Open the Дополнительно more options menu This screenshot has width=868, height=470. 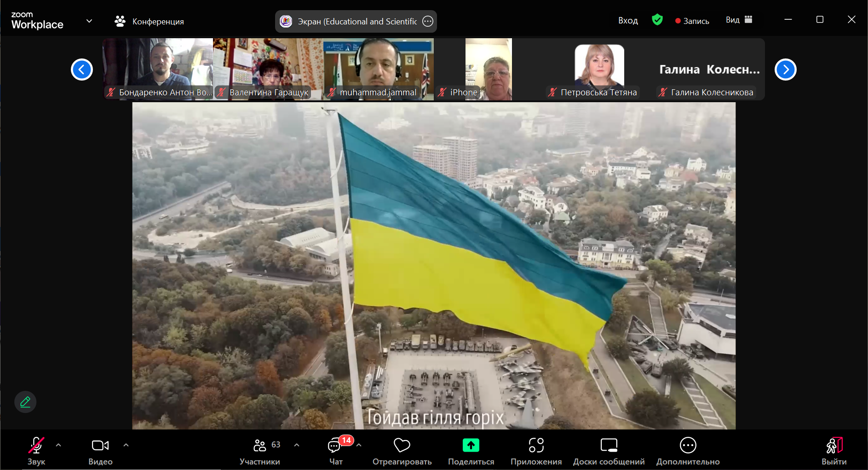tap(688, 446)
